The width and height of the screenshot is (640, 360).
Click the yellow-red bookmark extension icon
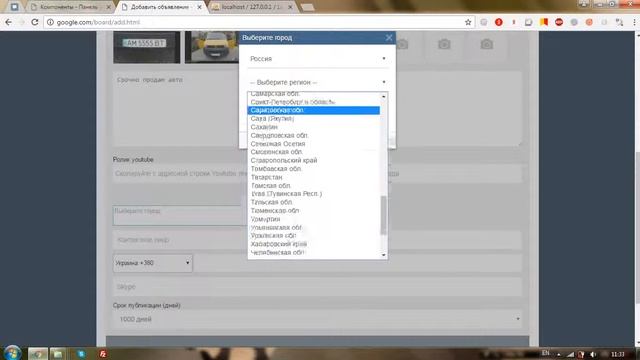[544, 22]
